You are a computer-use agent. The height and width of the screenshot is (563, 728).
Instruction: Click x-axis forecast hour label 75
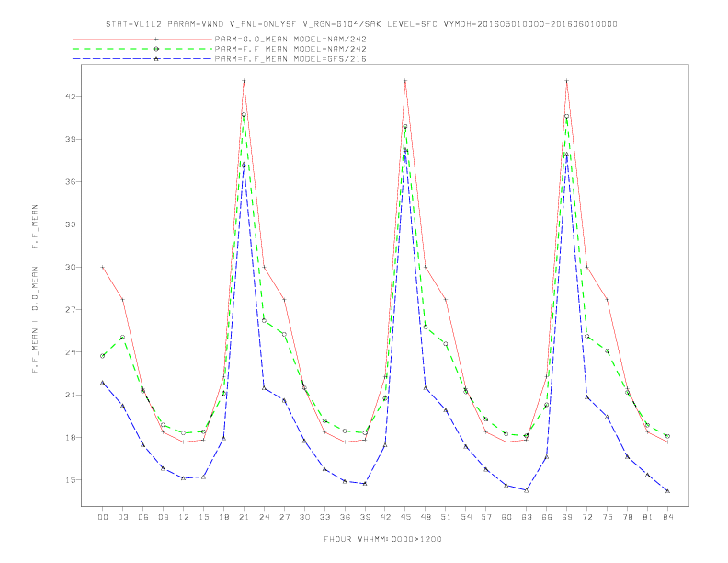(x=608, y=517)
